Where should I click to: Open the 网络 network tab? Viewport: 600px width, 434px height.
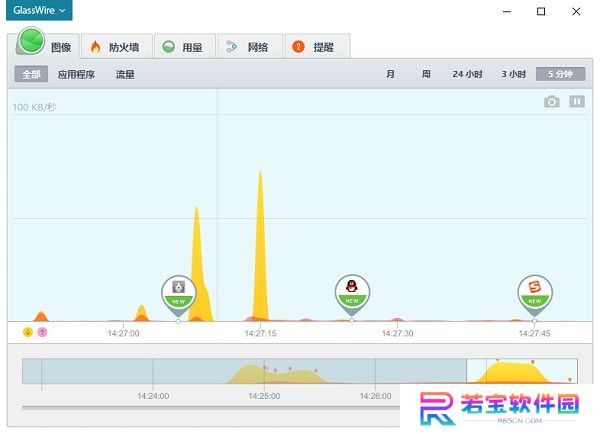click(x=250, y=46)
